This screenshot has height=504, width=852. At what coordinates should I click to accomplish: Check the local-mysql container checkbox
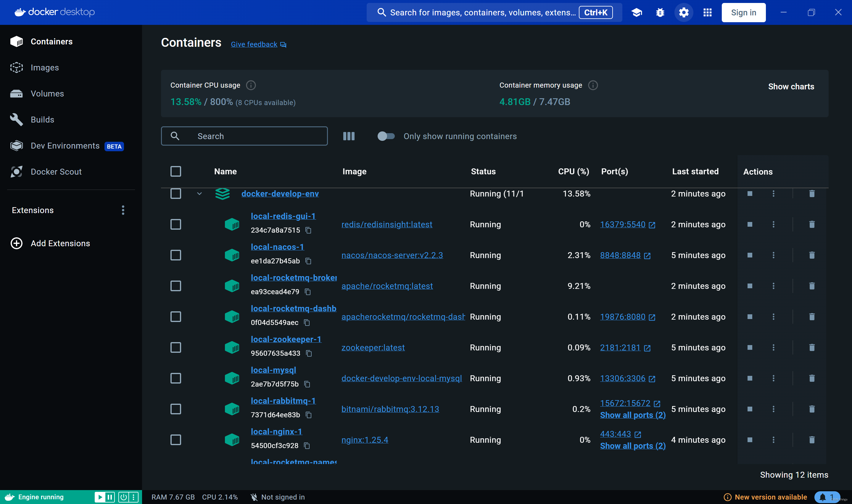(175, 378)
